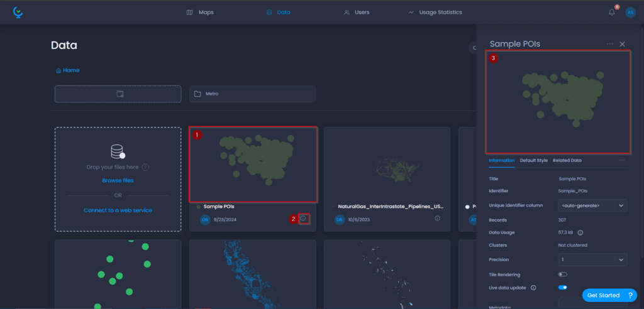
Task: Expand the Unique identifier column dropdown
Action: pyautogui.click(x=592, y=205)
